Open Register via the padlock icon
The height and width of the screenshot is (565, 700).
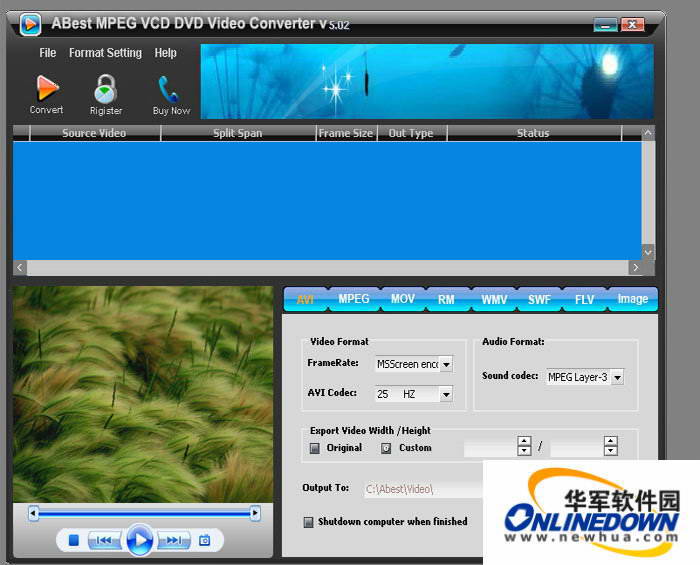coord(105,89)
